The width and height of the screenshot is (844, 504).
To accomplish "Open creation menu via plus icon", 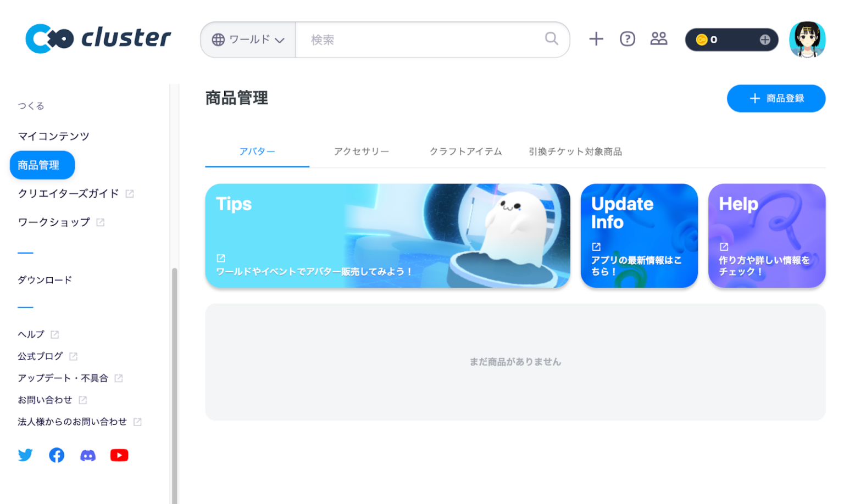I will point(596,38).
